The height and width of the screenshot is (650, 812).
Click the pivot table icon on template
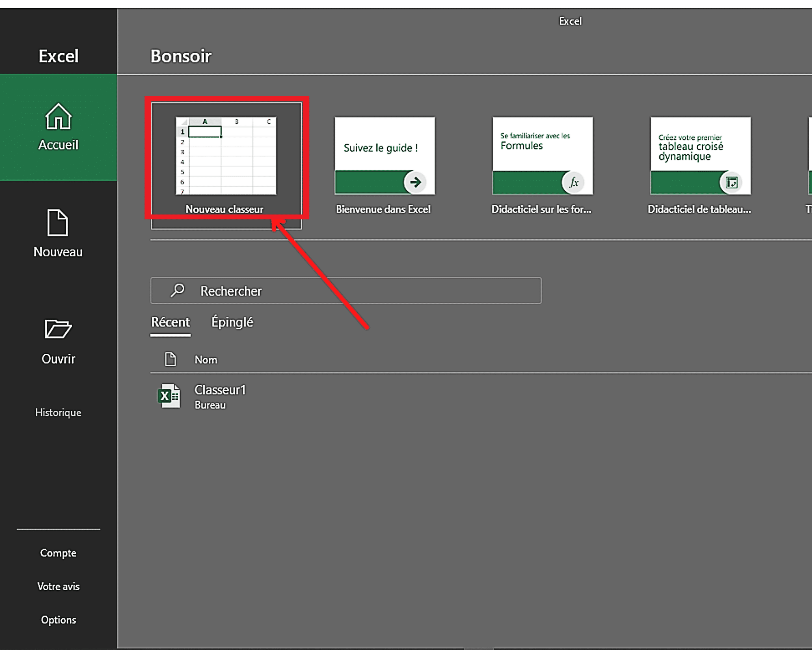[731, 182]
